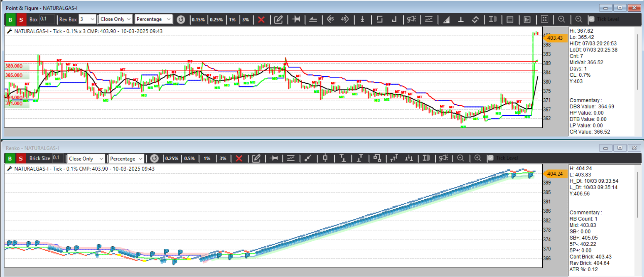Select 0.5% brick preset in Renko toolbar
The height and width of the screenshot is (277, 644).
coord(189,159)
